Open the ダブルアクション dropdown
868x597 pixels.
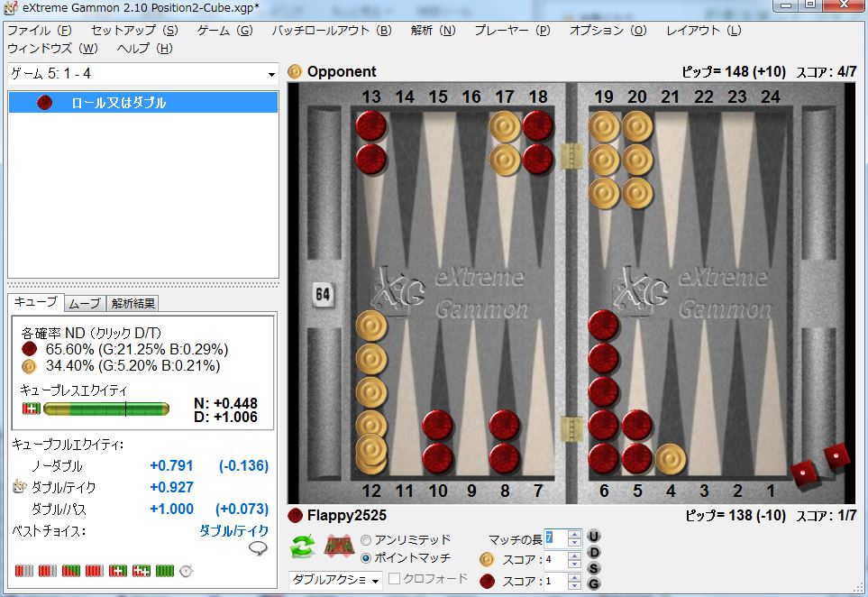tap(375, 581)
